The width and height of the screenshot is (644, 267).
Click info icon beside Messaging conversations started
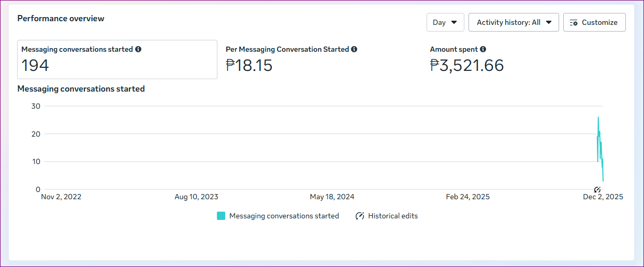click(x=138, y=50)
